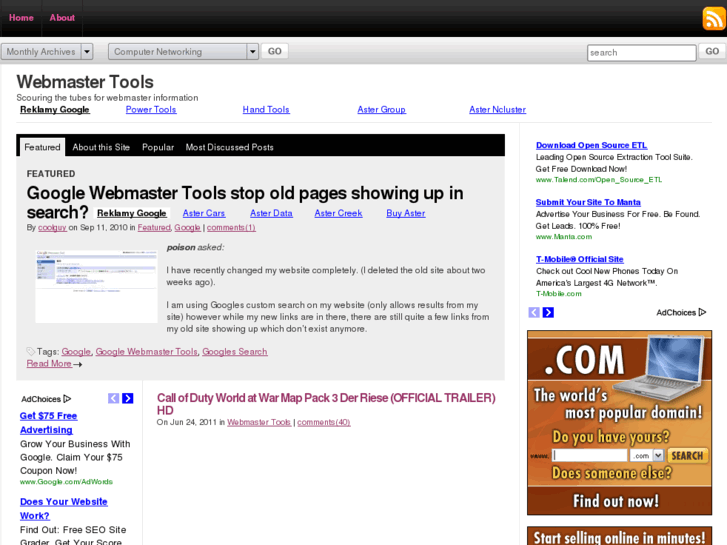
Task: Click the left-column AdChoices icon
Action: (67, 398)
